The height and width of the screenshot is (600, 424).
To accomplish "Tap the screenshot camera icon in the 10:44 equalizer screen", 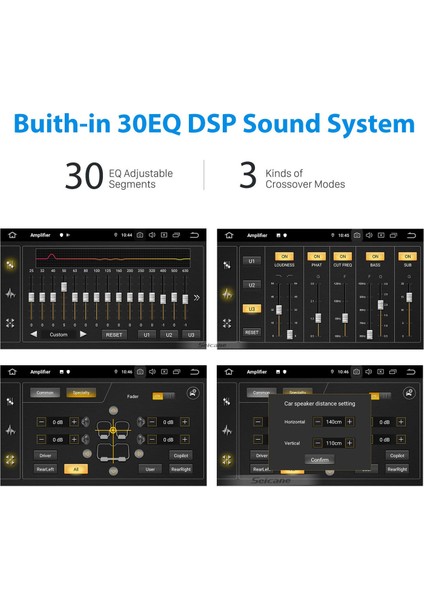I will pos(140,235).
